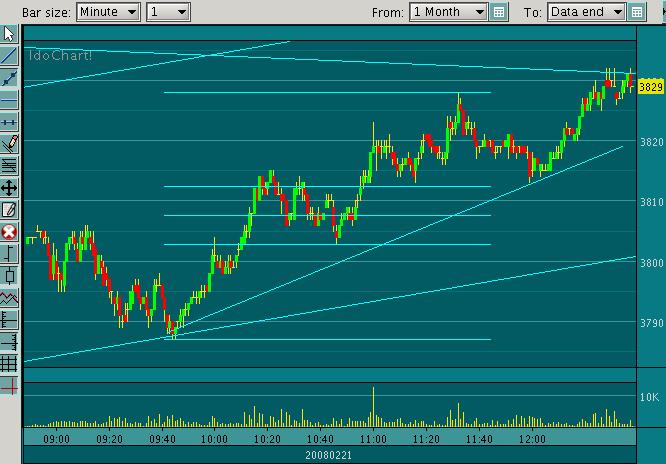Click the 11:20 time axis label
This screenshot has width=666, height=464.
(x=426, y=439)
